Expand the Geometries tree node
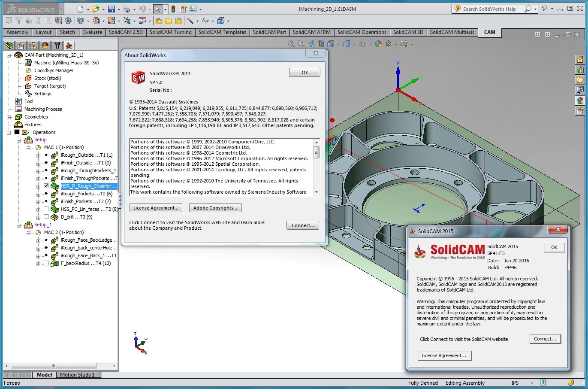Screen dimensions: 588x389 click(9, 117)
